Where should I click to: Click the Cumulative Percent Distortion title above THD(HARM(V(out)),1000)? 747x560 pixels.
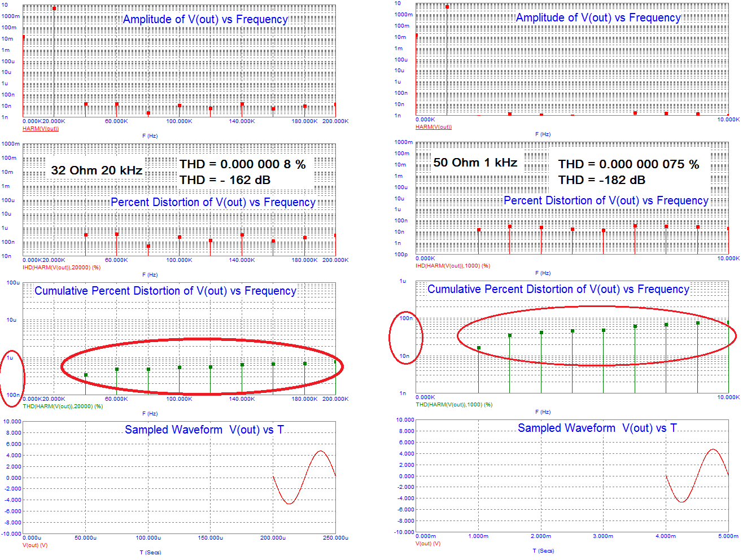(x=558, y=289)
